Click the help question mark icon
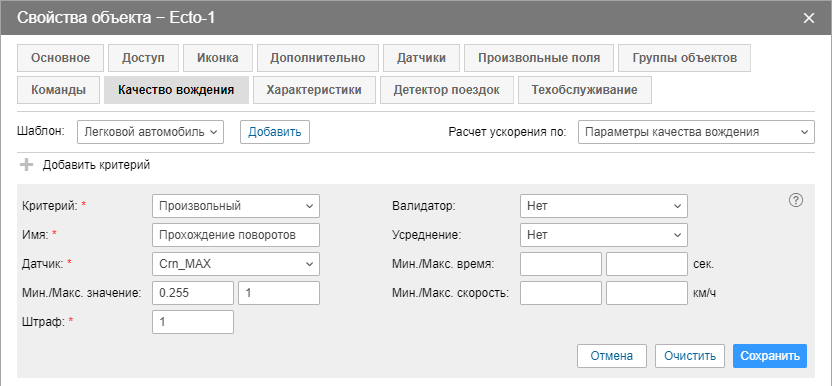832x386 pixels. (x=795, y=200)
